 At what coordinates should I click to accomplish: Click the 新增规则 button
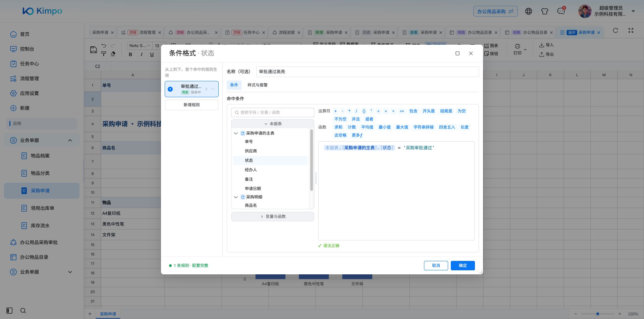pyautogui.click(x=192, y=105)
